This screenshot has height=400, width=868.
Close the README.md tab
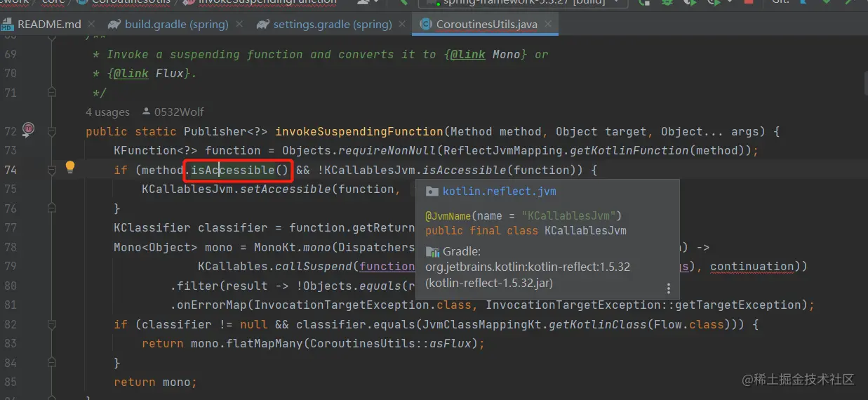tap(93, 24)
